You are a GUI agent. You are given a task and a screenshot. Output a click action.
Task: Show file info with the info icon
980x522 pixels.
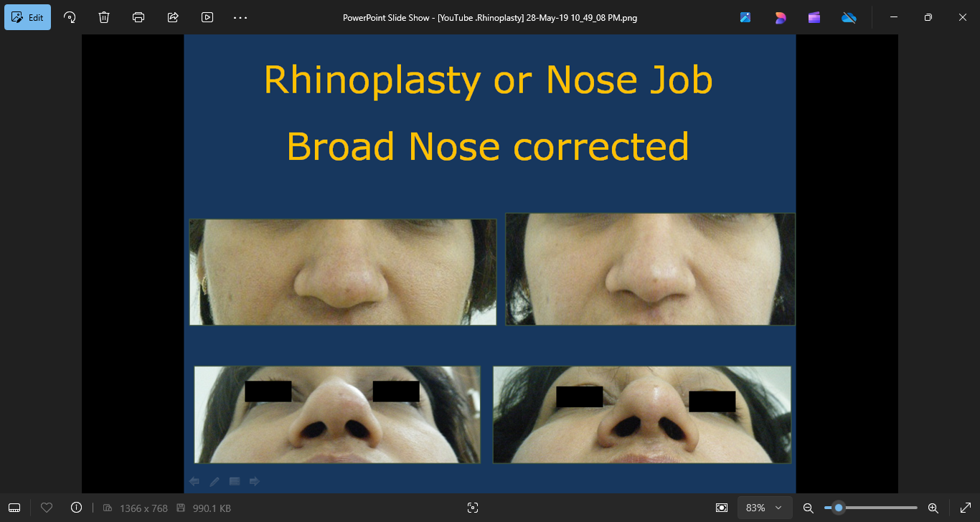(77, 508)
